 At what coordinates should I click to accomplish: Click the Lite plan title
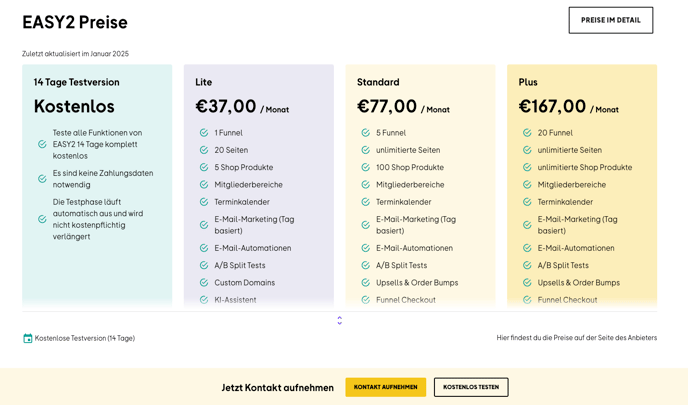point(204,82)
